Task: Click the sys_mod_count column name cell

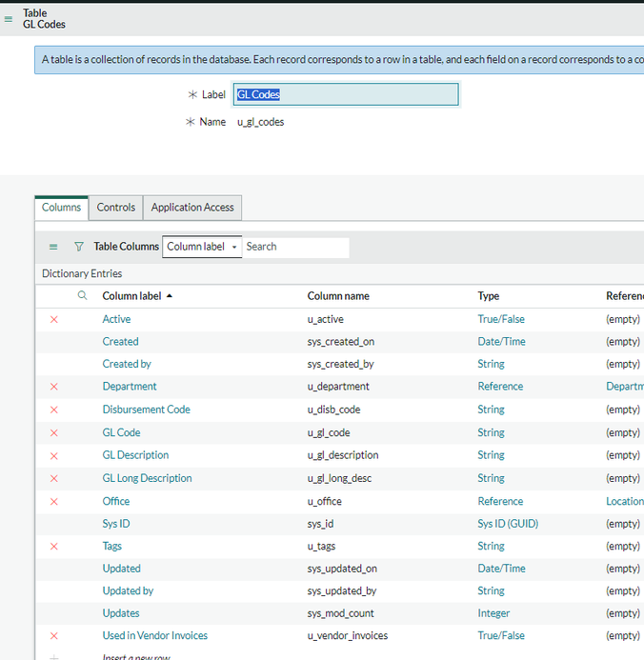Action: (340, 613)
